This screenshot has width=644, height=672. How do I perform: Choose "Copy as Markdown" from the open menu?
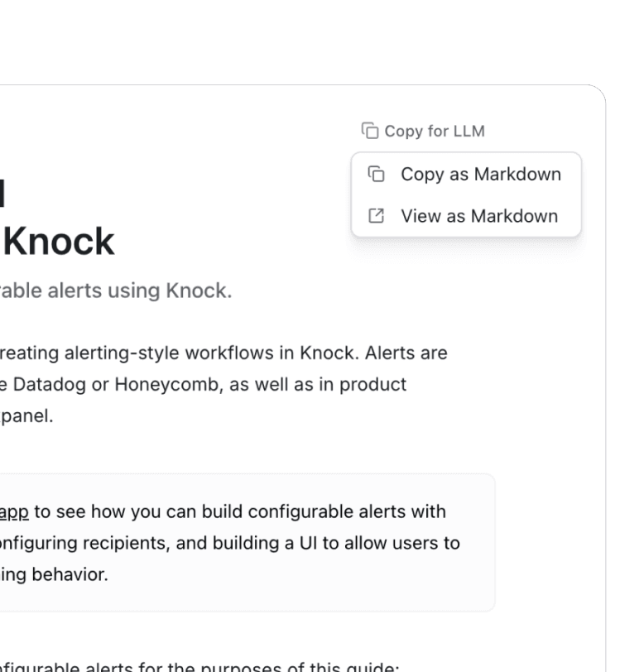pyautogui.click(x=480, y=175)
